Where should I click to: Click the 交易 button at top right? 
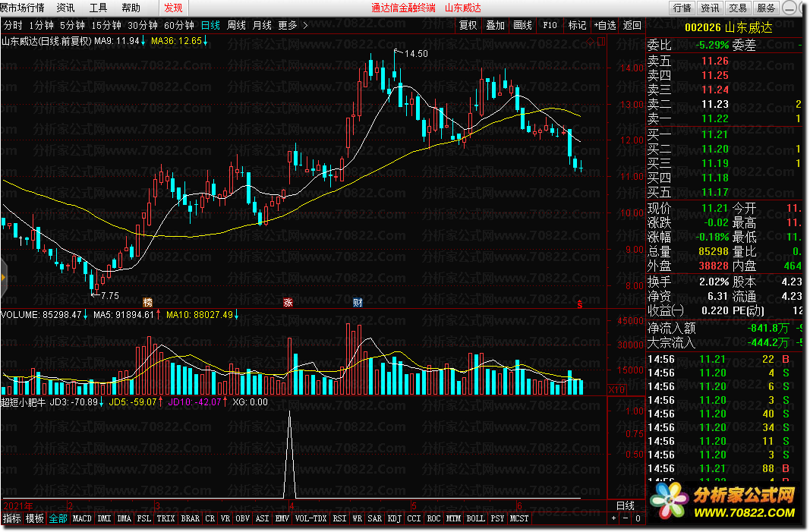pyautogui.click(x=738, y=8)
